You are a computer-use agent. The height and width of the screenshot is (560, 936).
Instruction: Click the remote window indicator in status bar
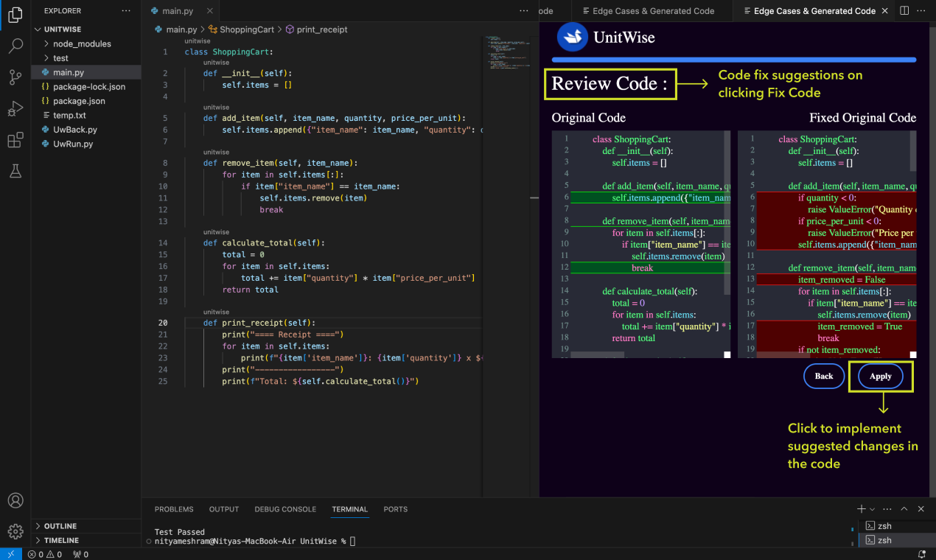pyautogui.click(x=10, y=554)
